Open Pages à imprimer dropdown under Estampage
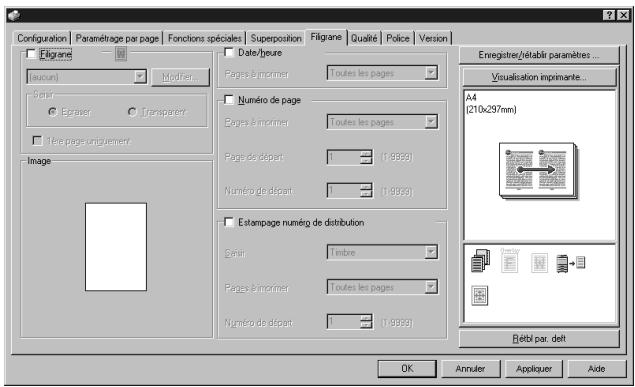Screen dimensions: 635x387 tap(382, 287)
